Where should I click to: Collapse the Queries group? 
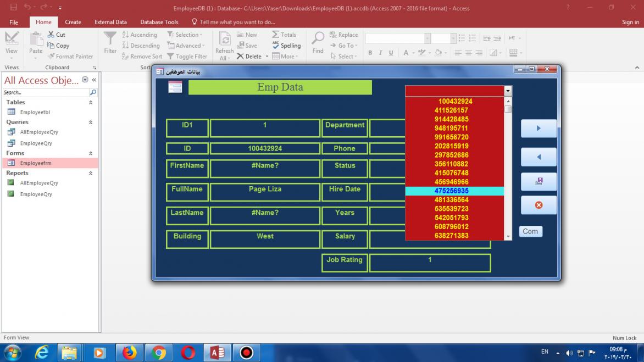[90, 122]
